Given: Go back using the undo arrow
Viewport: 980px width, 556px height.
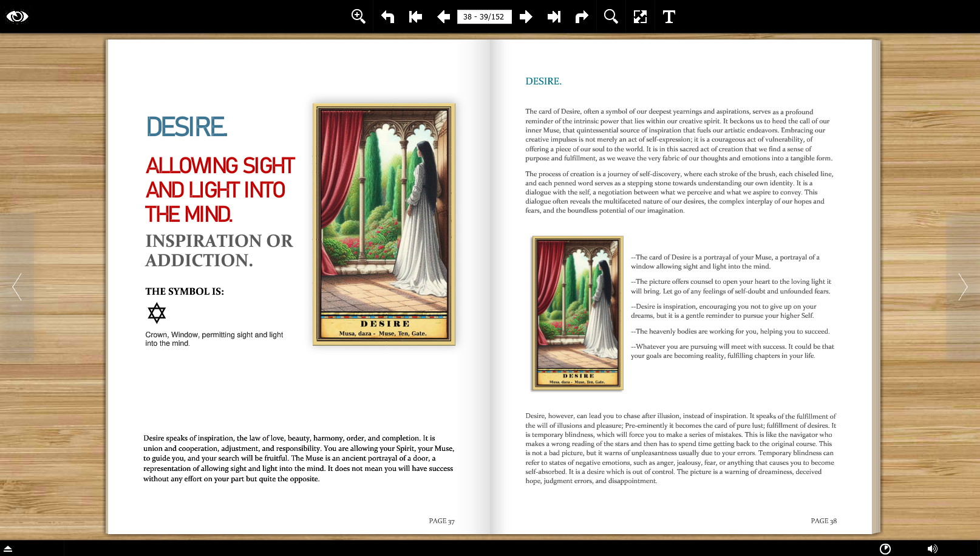Looking at the screenshot, I should click(x=387, y=16).
